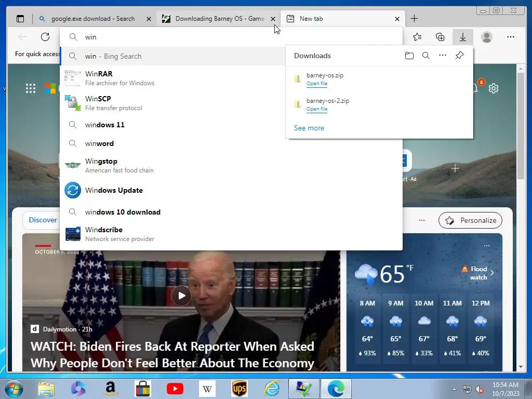
Task: Launch Amazon from the taskbar
Action: (x=111, y=389)
